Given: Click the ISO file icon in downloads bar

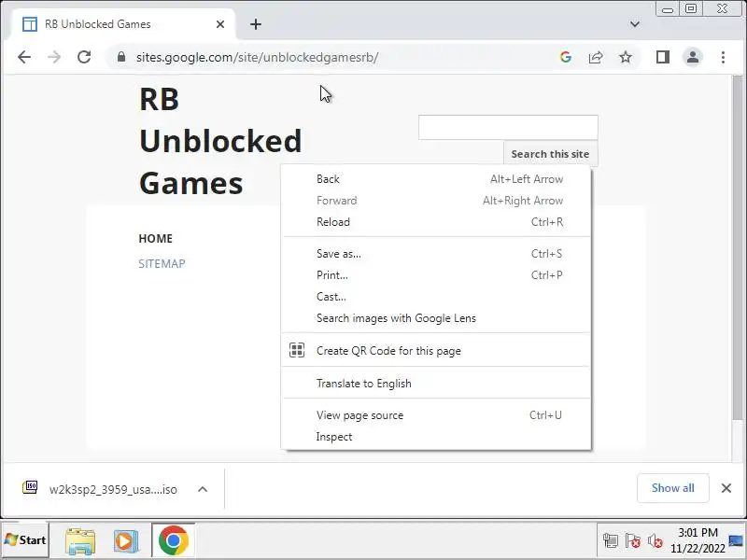Looking at the screenshot, I should [30, 487].
